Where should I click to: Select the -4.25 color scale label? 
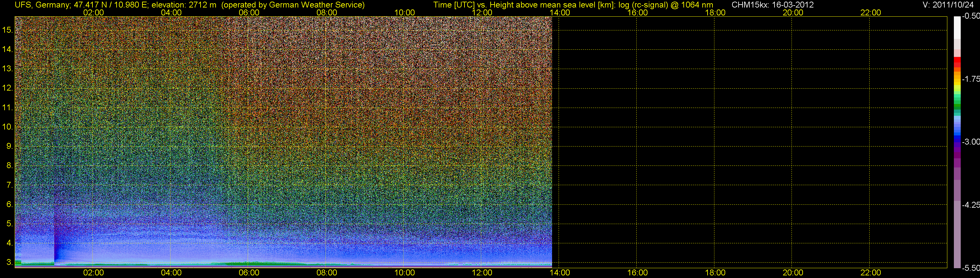click(x=971, y=205)
